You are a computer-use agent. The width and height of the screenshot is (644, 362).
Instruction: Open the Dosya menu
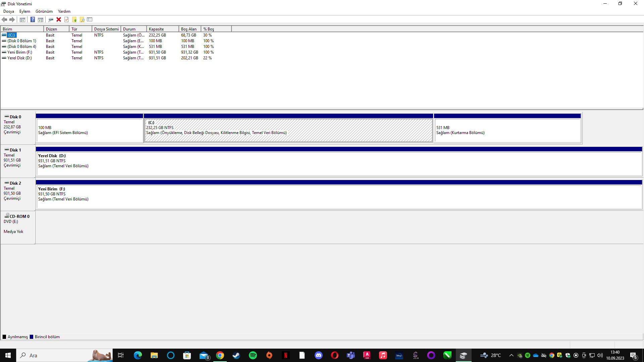pyautogui.click(x=9, y=11)
